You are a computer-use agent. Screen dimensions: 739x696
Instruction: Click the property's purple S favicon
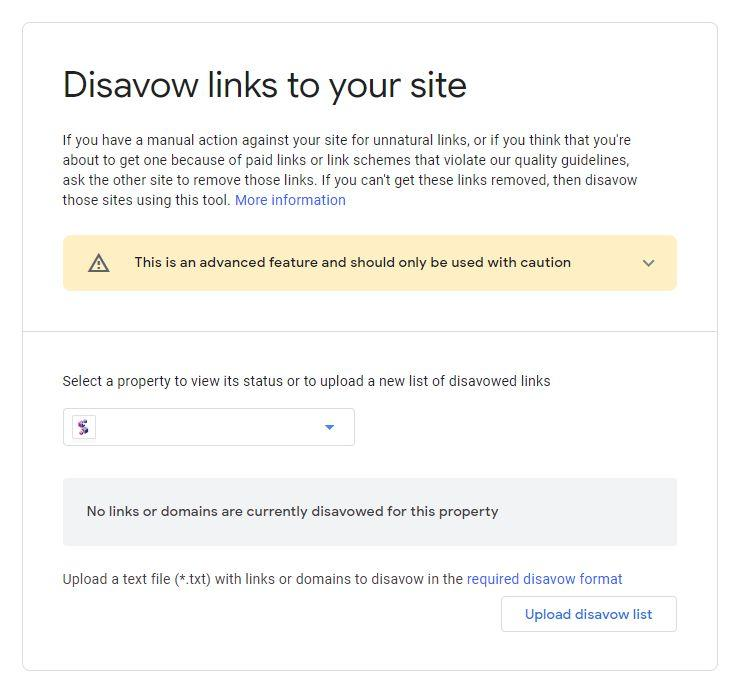(x=84, y=427)
